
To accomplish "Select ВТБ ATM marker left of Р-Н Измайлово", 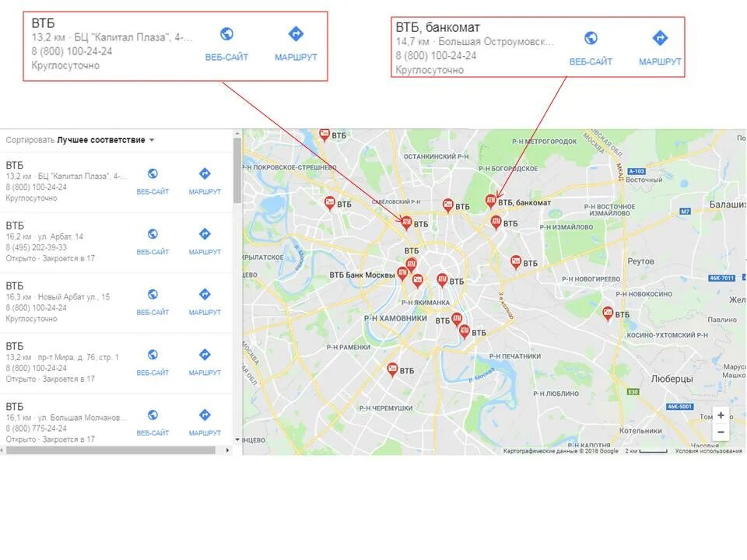I will click(496, 222).
